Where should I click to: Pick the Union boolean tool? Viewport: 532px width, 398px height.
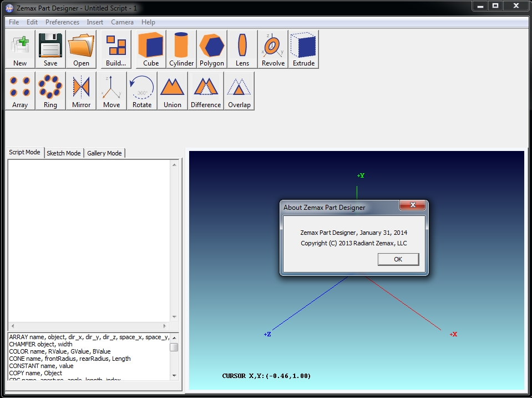coord(173,90)
